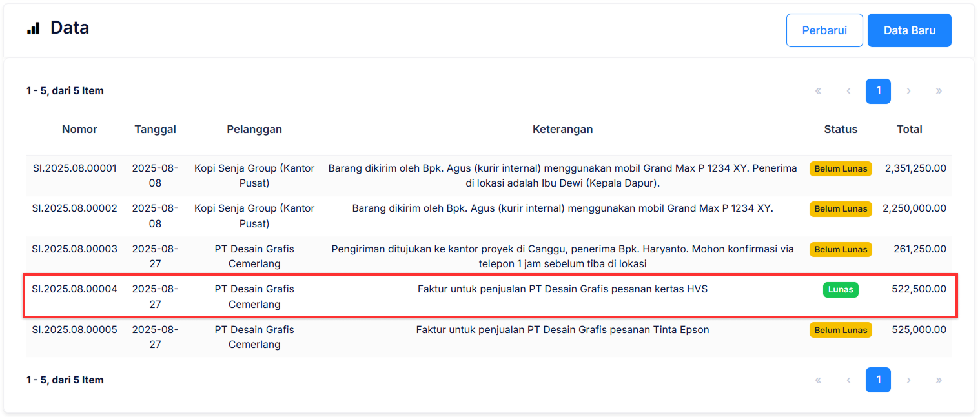Select page 1 in bottom pagination

point(878,380)
